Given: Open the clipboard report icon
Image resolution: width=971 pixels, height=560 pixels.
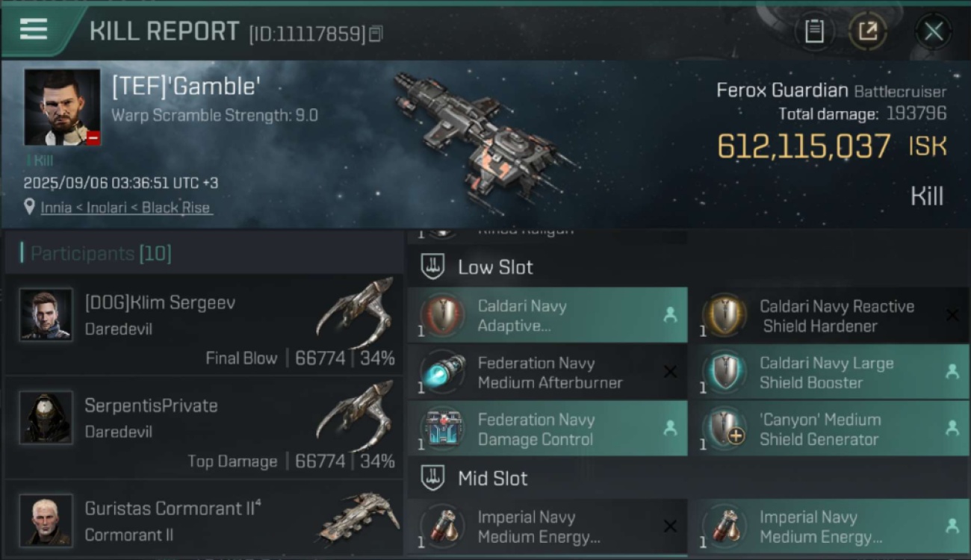Looking at the screenshot, I should tap(814, 31).
